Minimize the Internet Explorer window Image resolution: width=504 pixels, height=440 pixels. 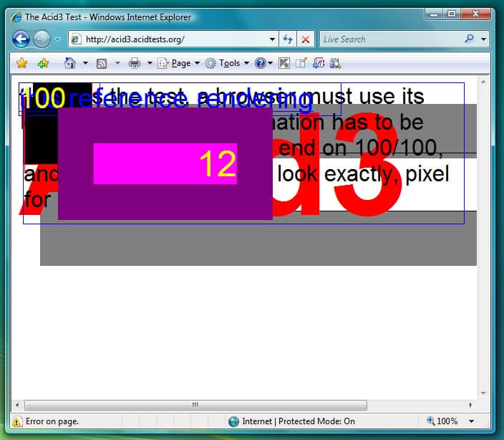[x=434, y=14]
